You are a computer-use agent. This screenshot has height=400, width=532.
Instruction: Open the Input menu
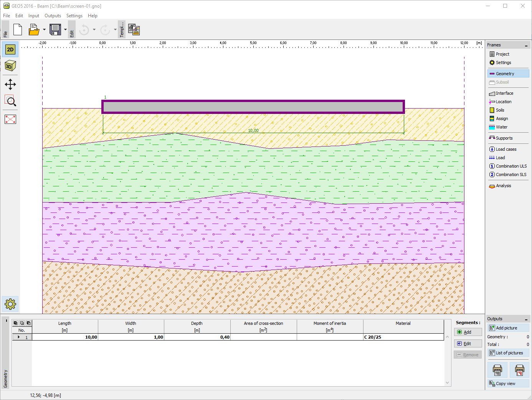(34, 16)
